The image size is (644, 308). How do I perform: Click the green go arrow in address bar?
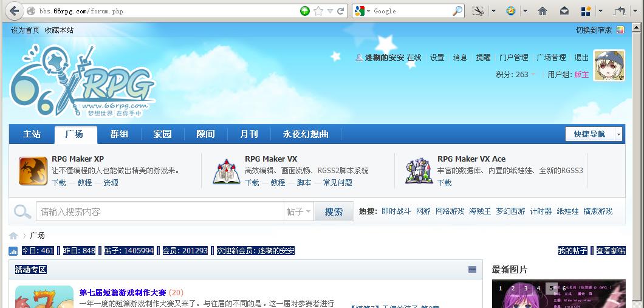pyautogui.click(x=304, y=11)
